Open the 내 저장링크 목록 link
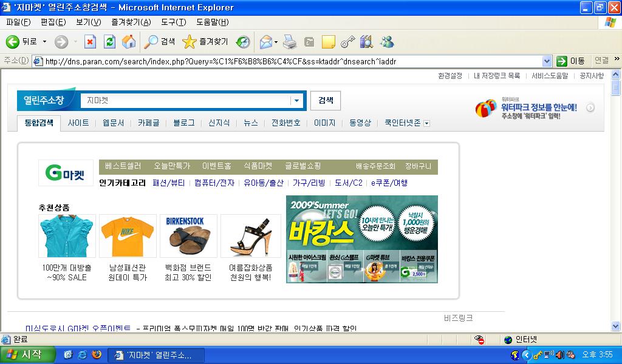The image size is (622, 364). click(x=497, y=76)
